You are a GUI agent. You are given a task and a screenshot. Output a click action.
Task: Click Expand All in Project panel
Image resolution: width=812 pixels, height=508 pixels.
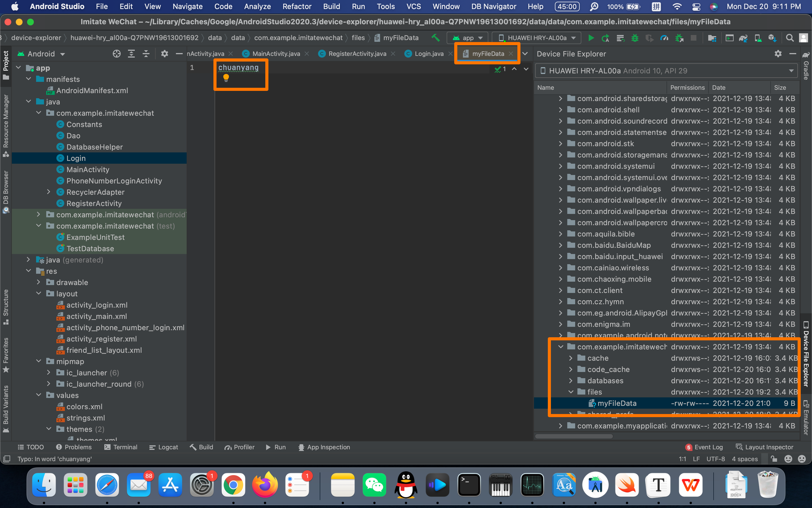[131, 54]
